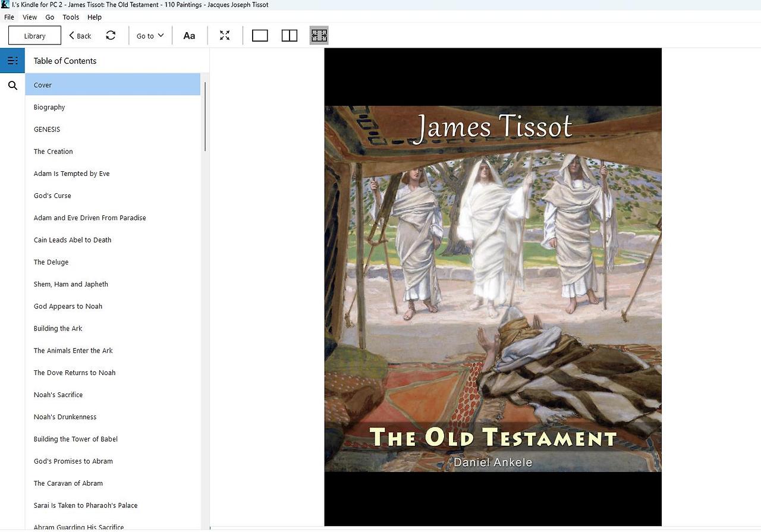Open the Tools menu
The width and height of the screenshot is (761, 532).
pyautogui.click(x=71, y=17)
